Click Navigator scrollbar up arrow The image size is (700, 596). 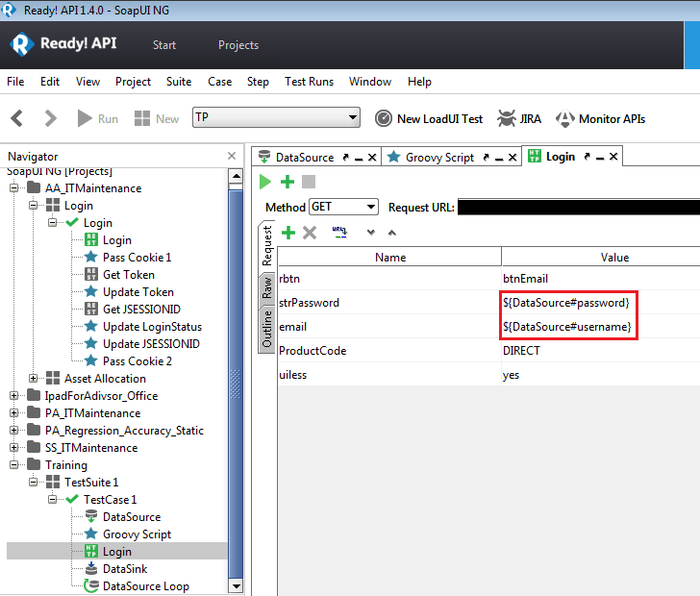pyautogui.click(x=236, y=176)
